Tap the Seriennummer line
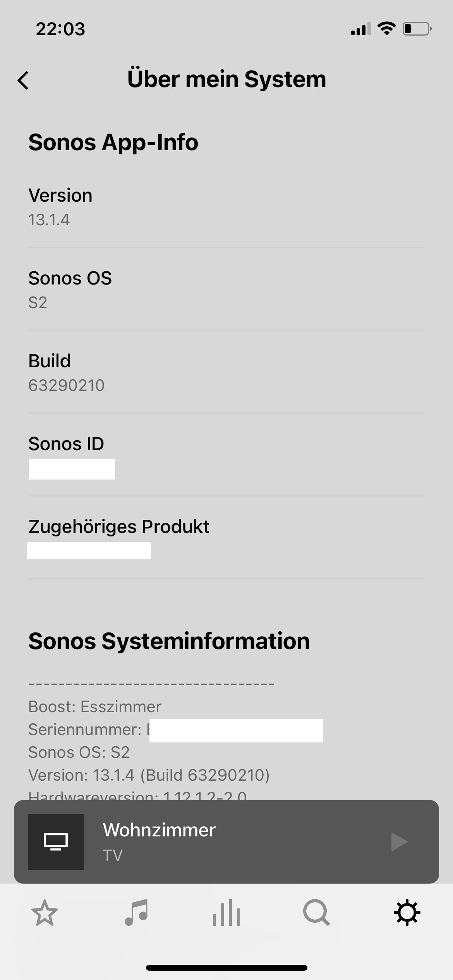This screenshot has width=453, height=980. [x=85, y=730]
